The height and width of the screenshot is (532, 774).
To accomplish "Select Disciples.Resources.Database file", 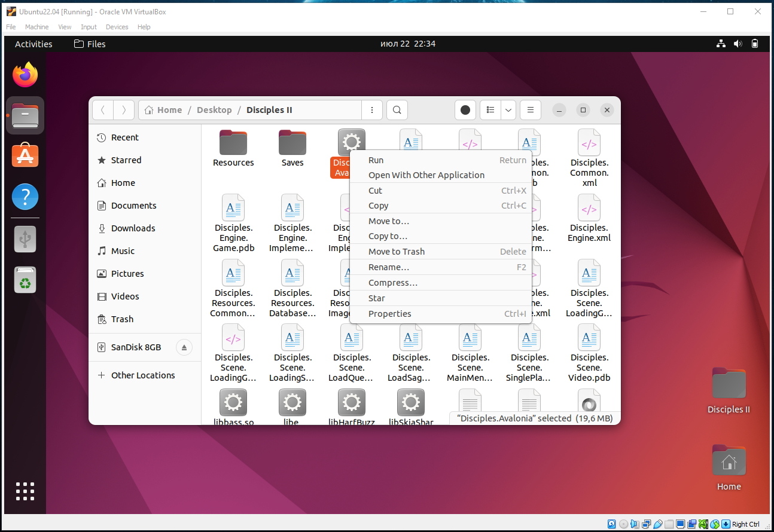I will pos(292,288).
